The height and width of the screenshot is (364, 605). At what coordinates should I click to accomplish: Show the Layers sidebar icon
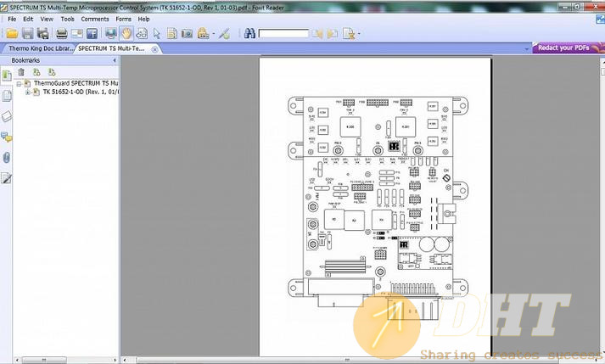tap(7, 116)
